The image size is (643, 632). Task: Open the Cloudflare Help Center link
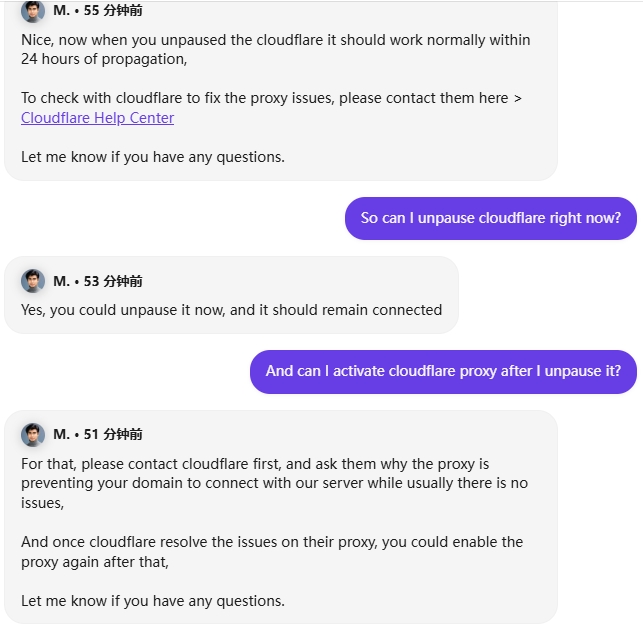click(98, 118)
